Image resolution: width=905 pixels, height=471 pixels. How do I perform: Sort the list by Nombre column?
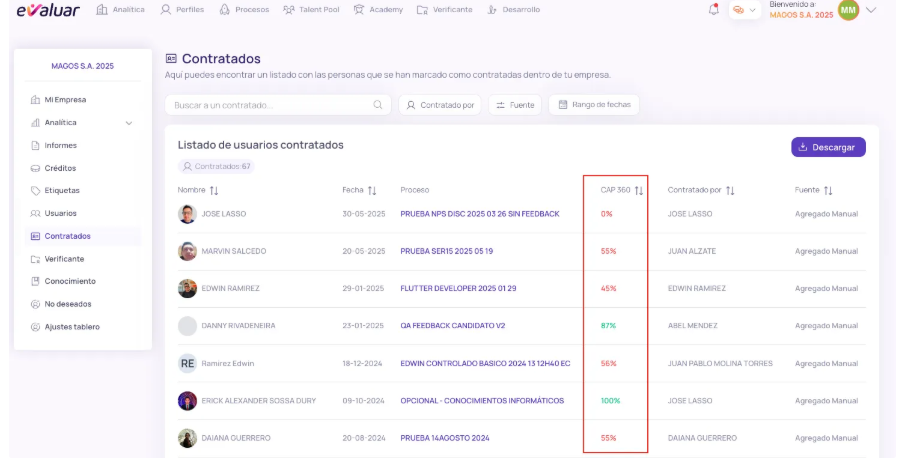214,190
